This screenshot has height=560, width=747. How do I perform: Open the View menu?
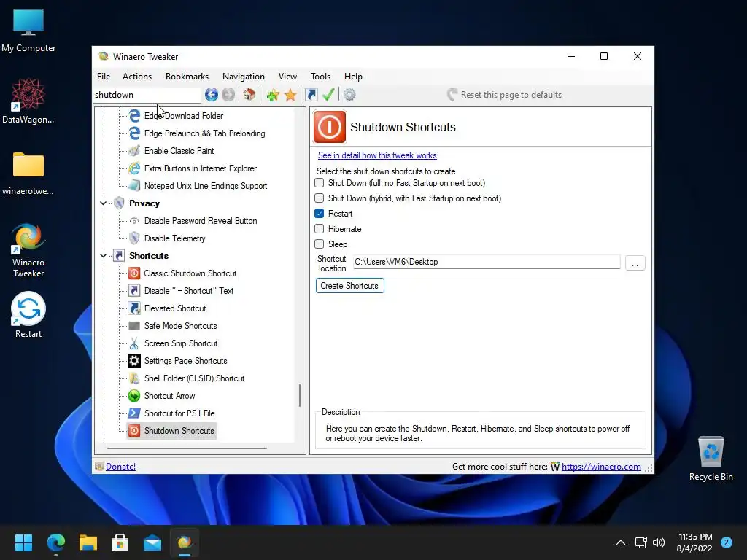pyautogui.click(x=287, y=77)
